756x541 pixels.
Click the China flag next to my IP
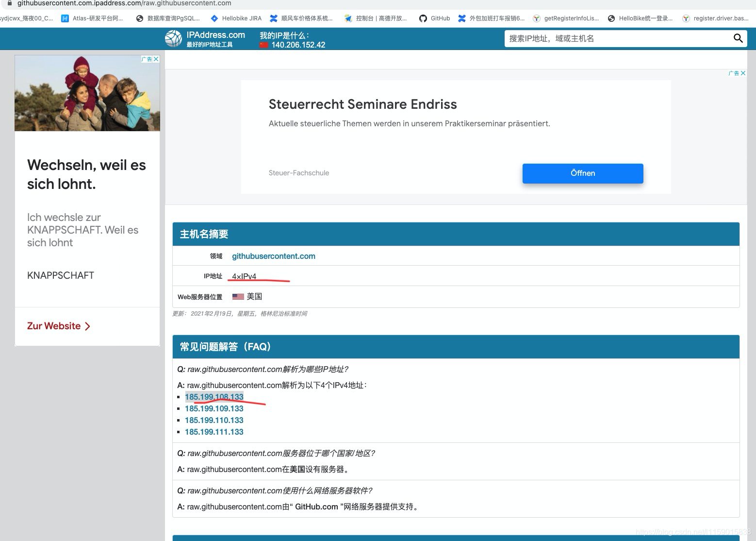264,45
